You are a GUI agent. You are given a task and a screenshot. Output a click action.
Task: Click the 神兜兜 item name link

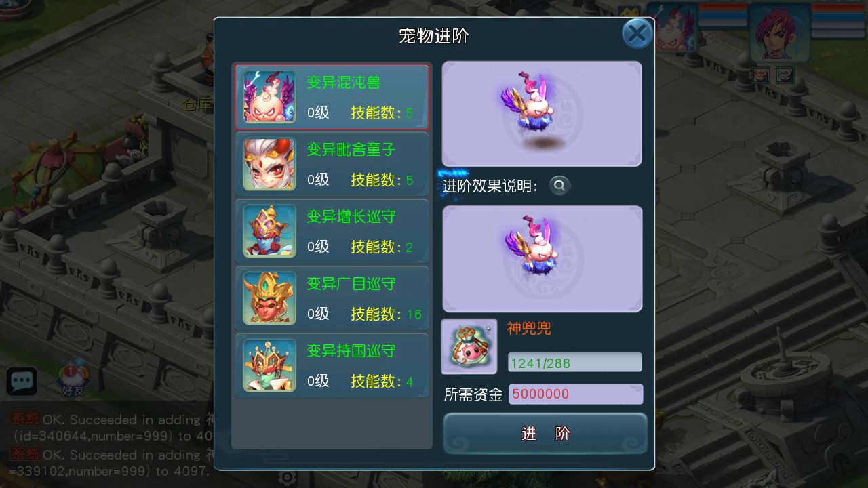click(529, 329)
